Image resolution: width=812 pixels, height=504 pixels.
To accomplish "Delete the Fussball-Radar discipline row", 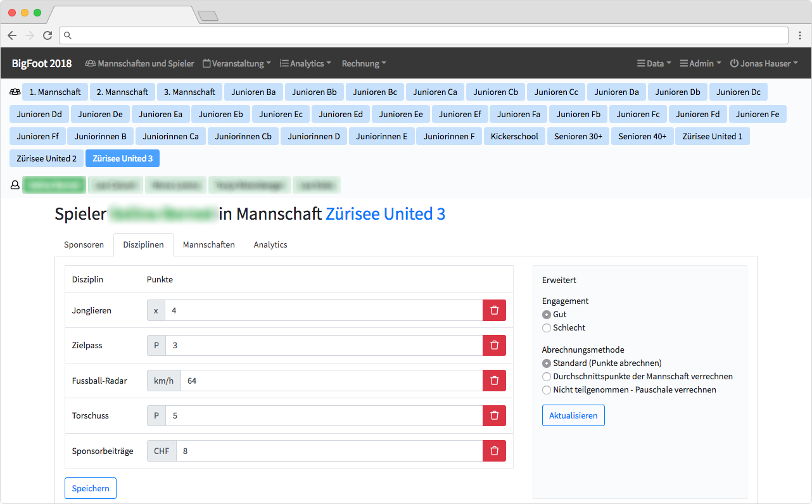I will pyautogui.click(x=494, y=381).
